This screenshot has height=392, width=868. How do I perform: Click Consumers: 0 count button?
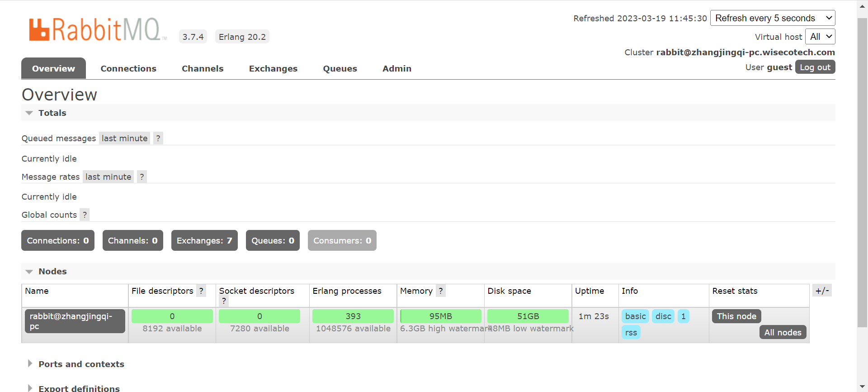(x=342, y=240)
